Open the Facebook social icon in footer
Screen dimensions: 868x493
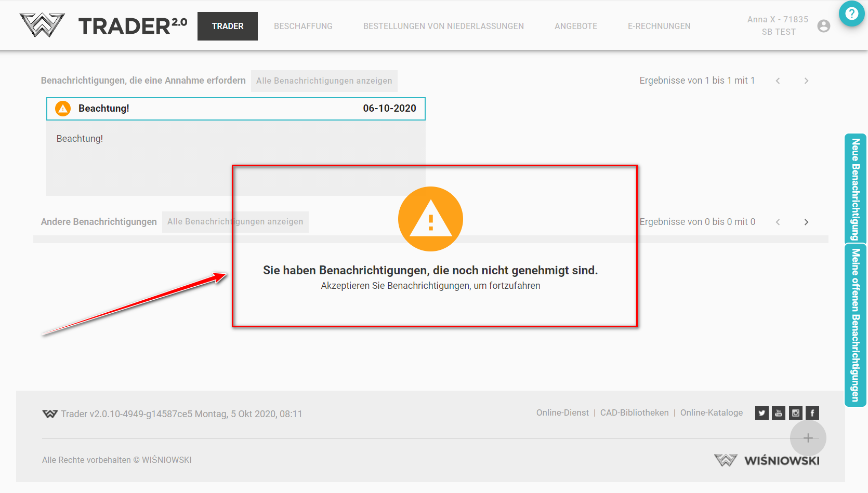(812, 413)
